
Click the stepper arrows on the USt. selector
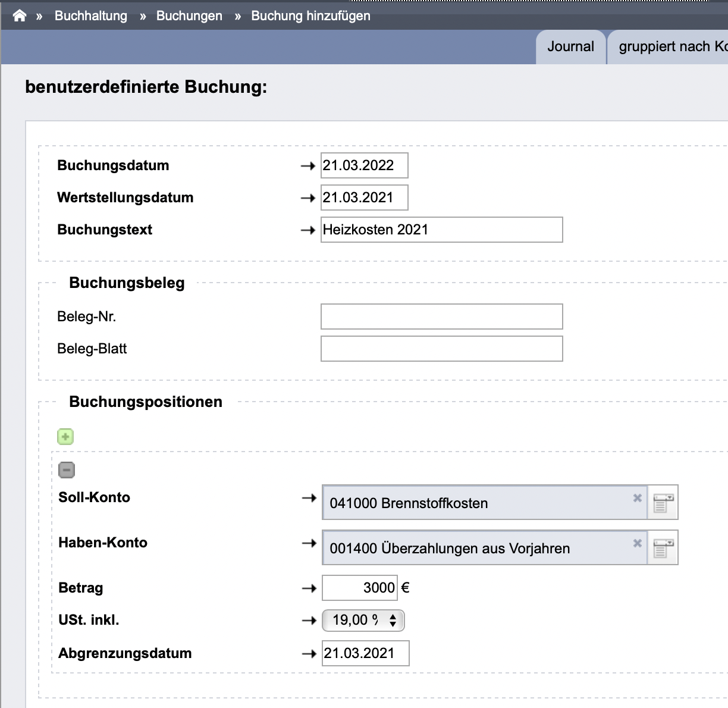pos(393,620)
